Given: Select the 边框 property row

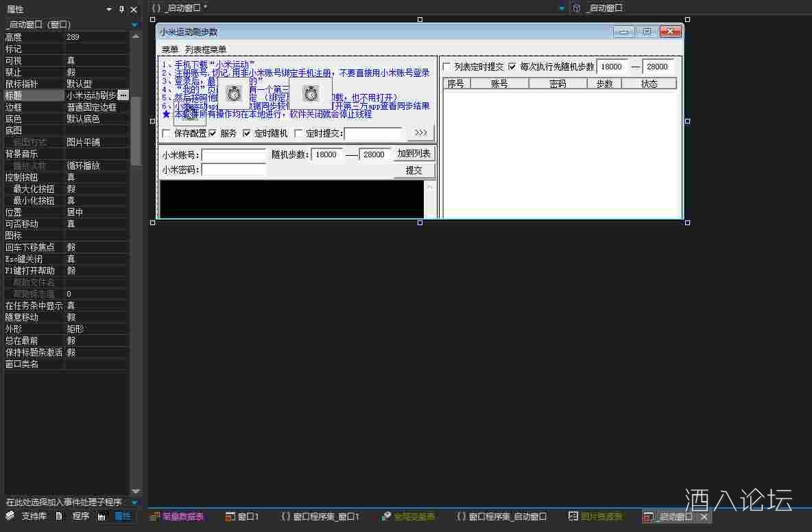Looking at the screenshot, I should (x=66, y=107).
